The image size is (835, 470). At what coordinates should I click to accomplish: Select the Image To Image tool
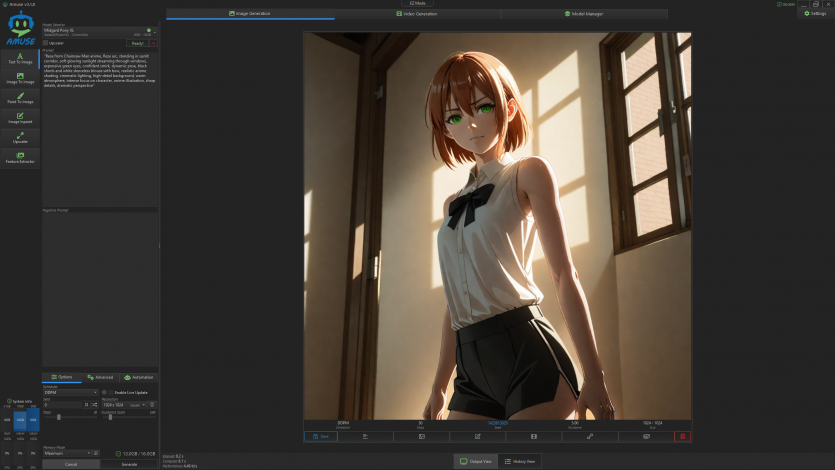[x=20, y=78]
